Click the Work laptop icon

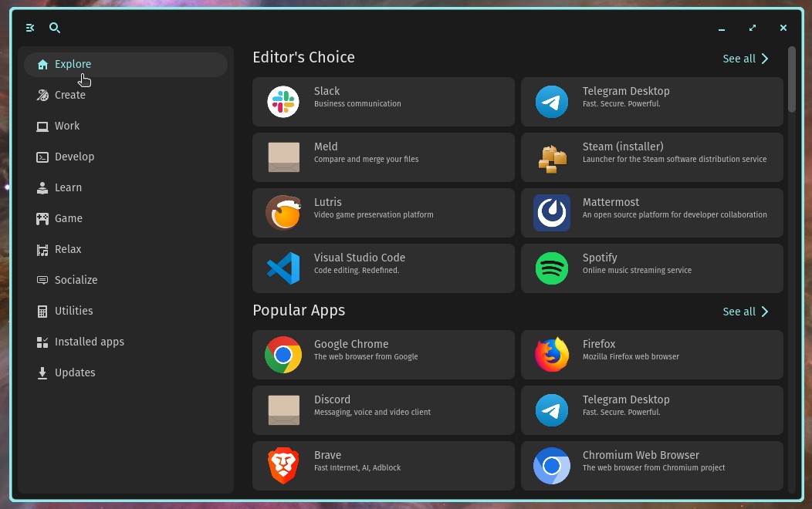[42, 126]
